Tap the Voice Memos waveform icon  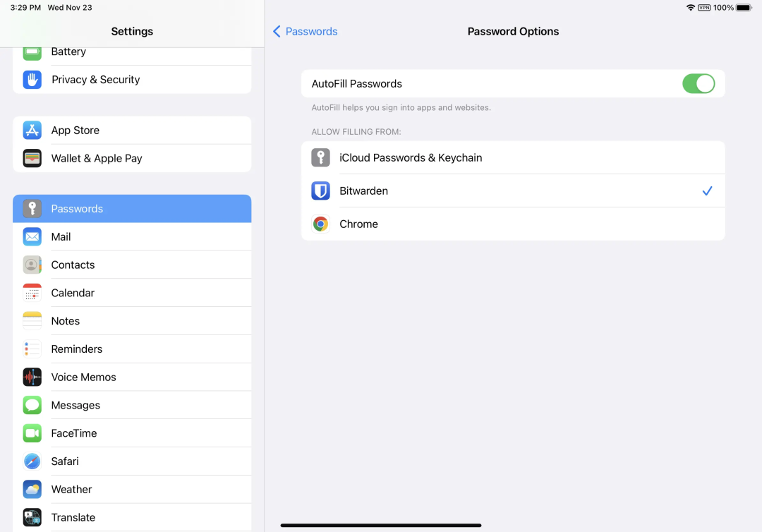pyautogui.click(x=32, y=377)
